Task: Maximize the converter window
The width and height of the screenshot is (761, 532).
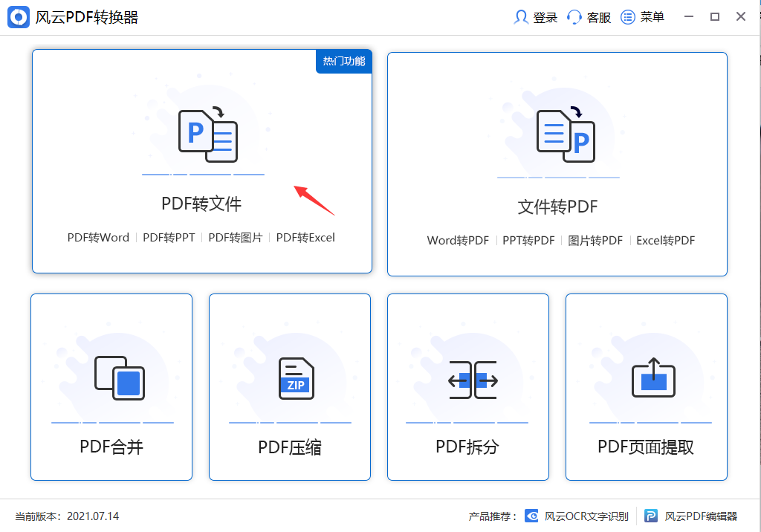Action: pos(714,17)
